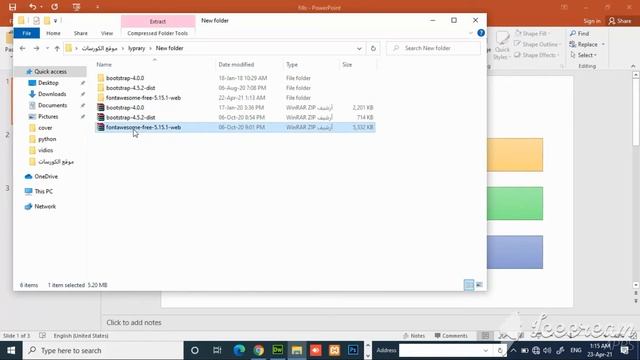Viewport: 640px width, 360px height.
Task: Open Select dropdown in PowerPoint Editing group
Action: pos(584,55)
